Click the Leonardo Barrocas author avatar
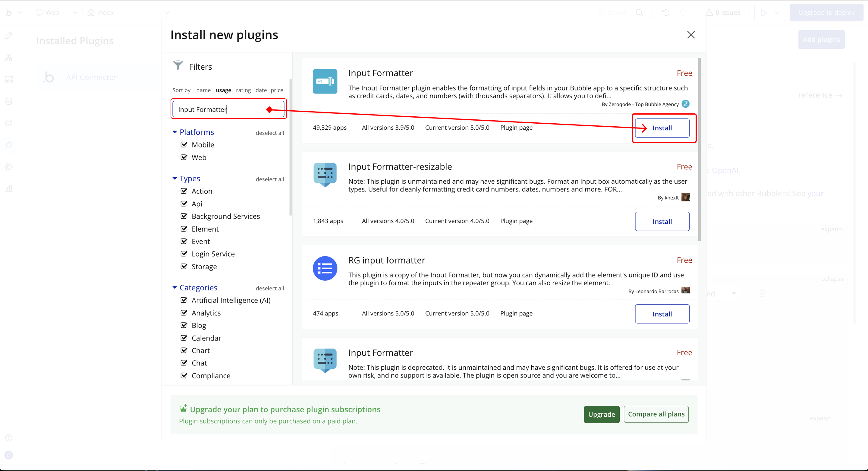 (x=685, y=290)
